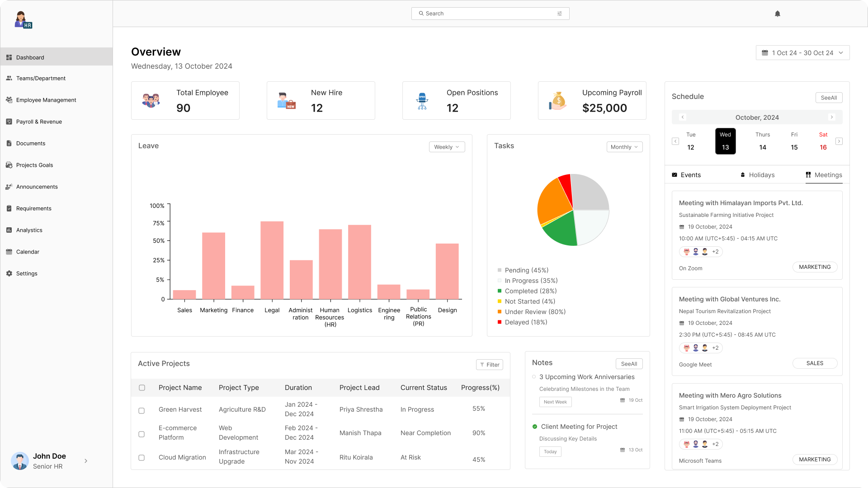Open the notifications bell
Viewport: 868px width, 488px height.
click(x=778, y=14)
